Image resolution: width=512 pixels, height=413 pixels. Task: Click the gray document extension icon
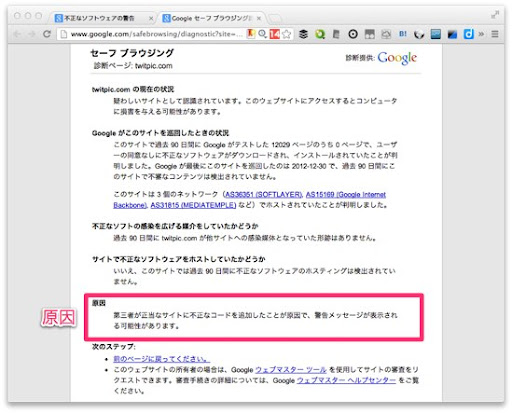pos(336,34)
